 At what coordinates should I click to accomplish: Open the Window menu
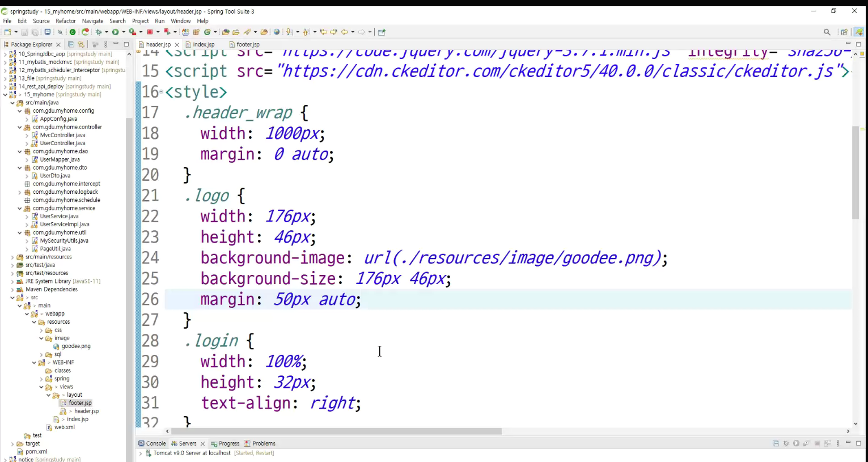tap(181, 21)
